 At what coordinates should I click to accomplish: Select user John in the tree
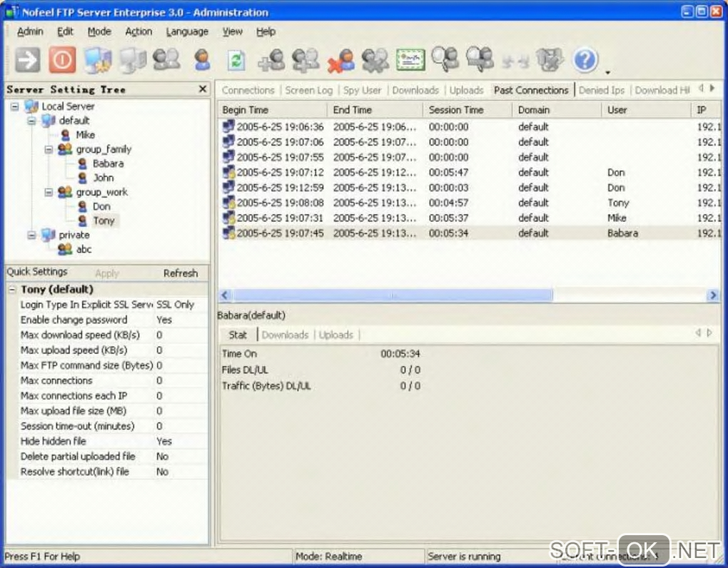pos(103,178)
